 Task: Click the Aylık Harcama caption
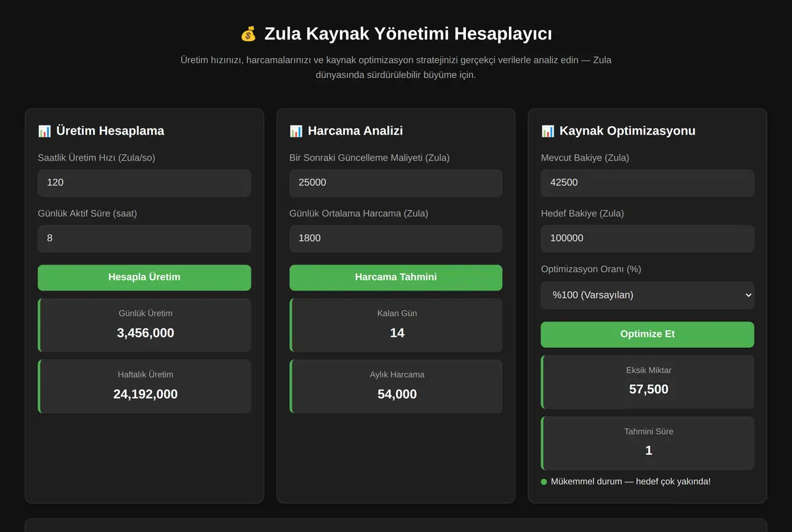tap(397, 375)
